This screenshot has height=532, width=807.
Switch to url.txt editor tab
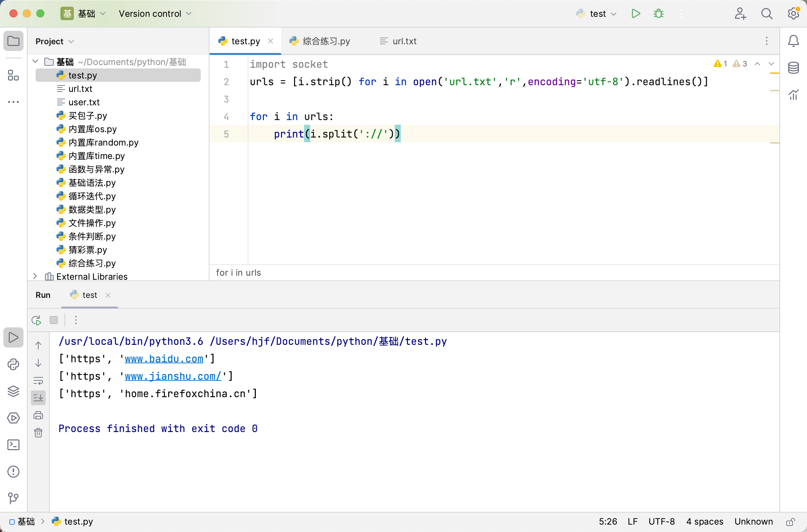coord(397,41)
